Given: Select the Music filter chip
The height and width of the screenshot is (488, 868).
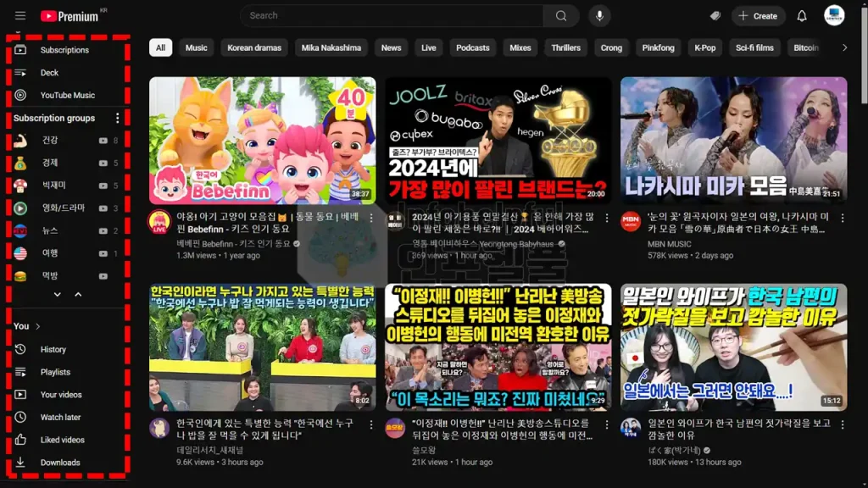Looking at the screenshot, I should point(197,47).
